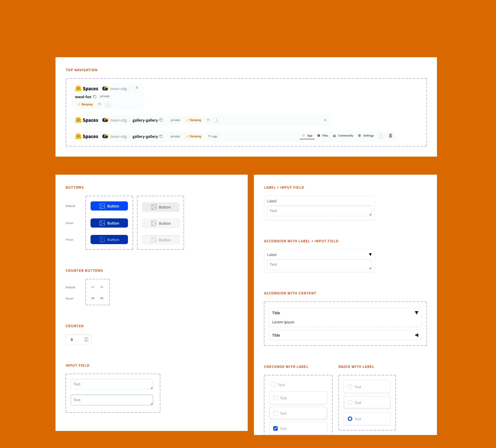Click the default blue Button element
The width and height of the screenshot is (496, 448).
[x=109, y=206]
